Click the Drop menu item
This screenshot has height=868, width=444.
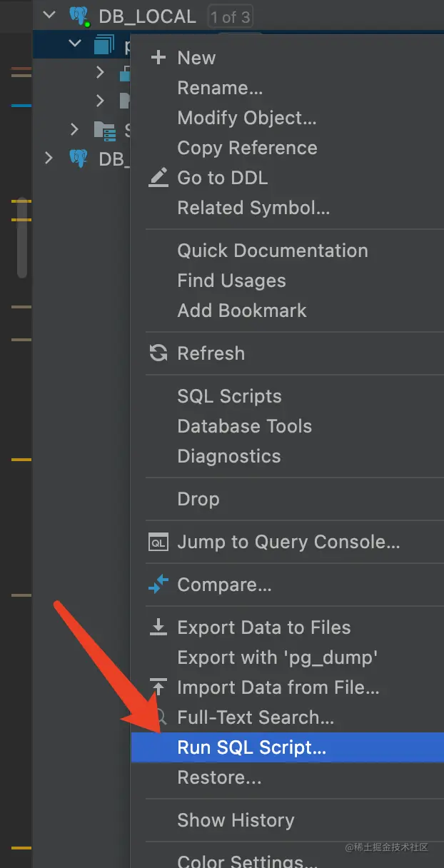click(198, 499)
